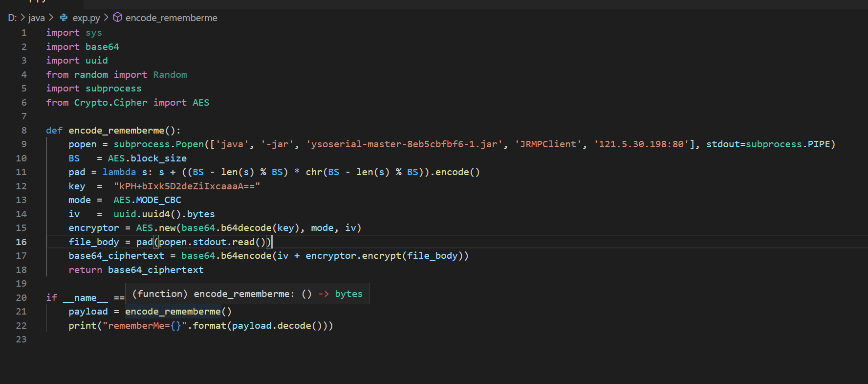Click 'uuid4' on line 14
This screenshot has width=868, height=384.
[156, 214]
